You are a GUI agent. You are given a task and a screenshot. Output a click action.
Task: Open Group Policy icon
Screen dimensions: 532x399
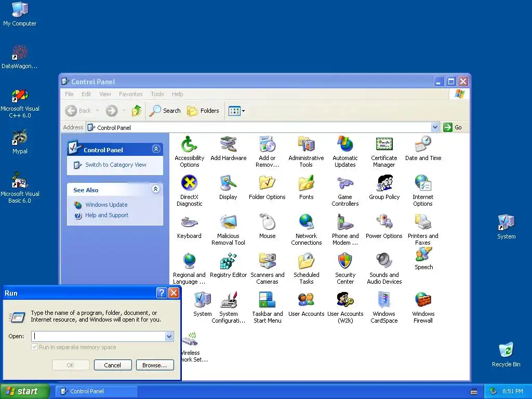(384, 187)
